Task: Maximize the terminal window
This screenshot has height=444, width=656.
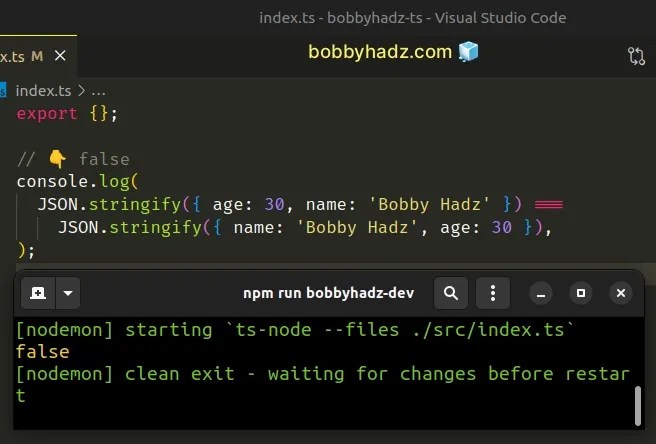Action: pos(581,293)
